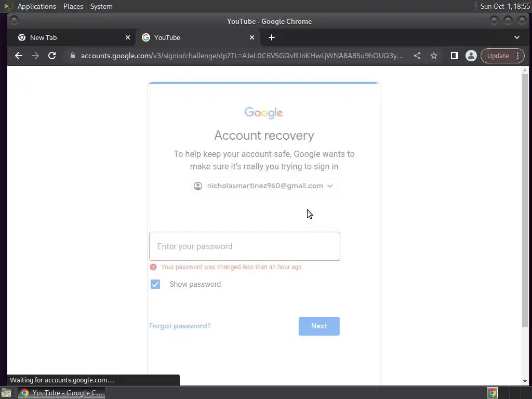Click the account avatar icon beside the email
This screenshot has height=399, width=532.
coord(198,186)
